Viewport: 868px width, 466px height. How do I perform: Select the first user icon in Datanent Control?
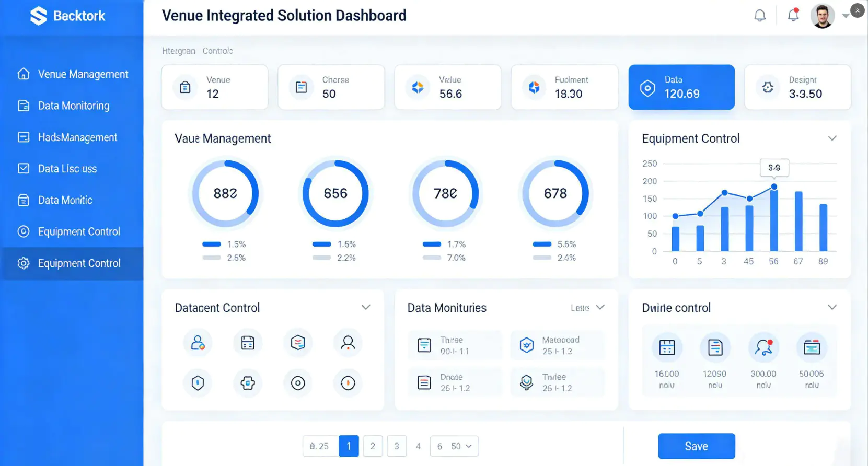(x=198, y=343)
